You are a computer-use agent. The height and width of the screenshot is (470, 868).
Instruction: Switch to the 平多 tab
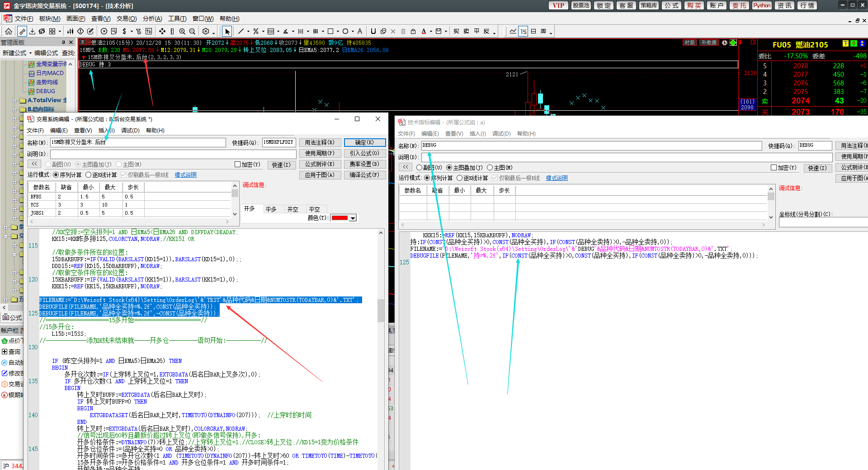coord(271,209)
